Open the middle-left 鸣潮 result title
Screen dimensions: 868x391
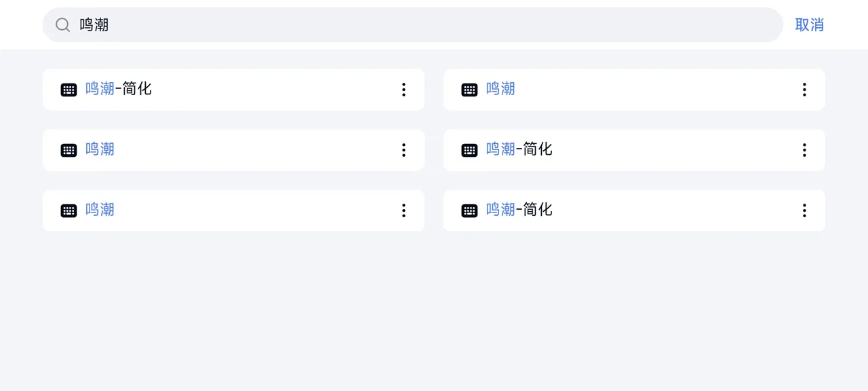(100, 149)
